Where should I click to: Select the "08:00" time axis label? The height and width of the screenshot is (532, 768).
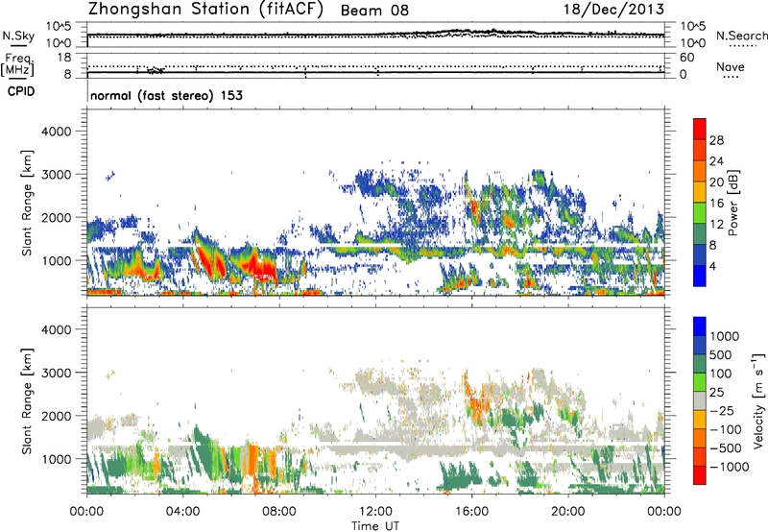(279, 512)
